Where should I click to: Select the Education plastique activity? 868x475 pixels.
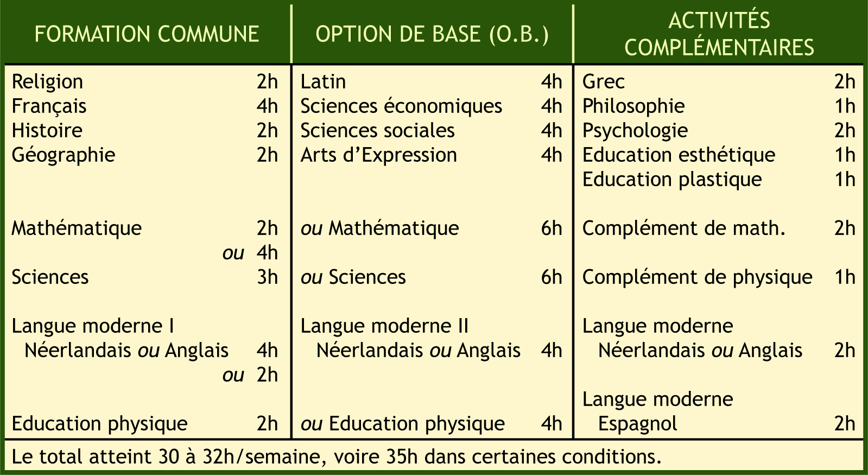click(x=672, y=180)
